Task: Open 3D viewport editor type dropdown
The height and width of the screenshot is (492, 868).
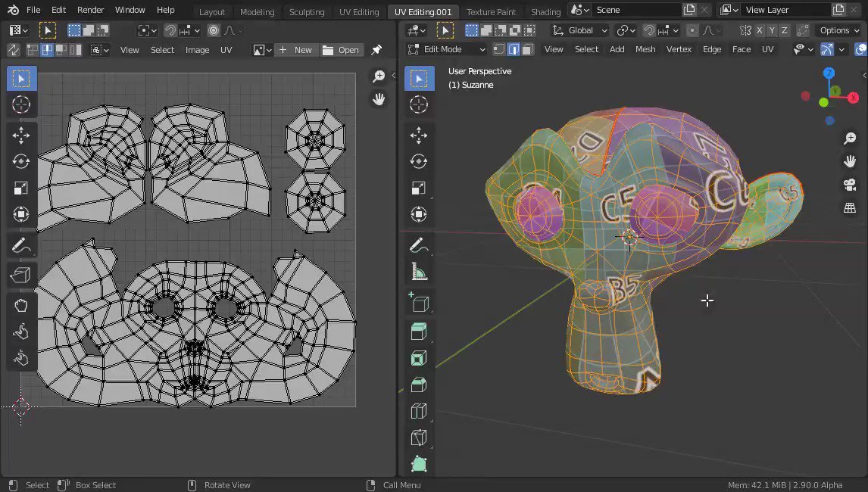Action: click(417, 30)
